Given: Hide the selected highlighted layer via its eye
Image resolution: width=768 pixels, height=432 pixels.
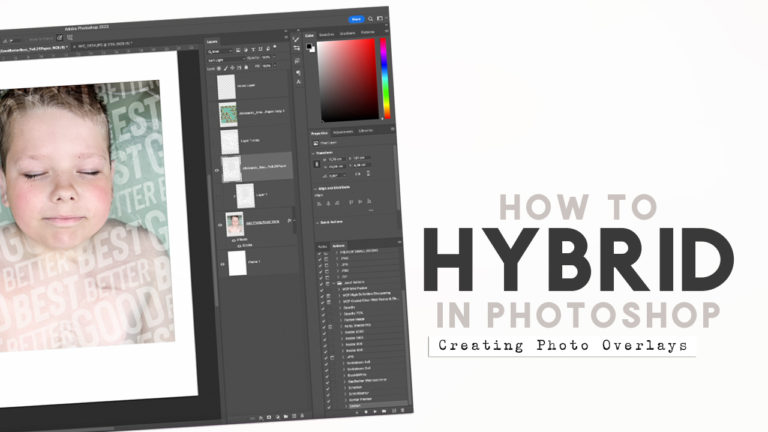Looking at the screenshot, I should coord(217,170).
